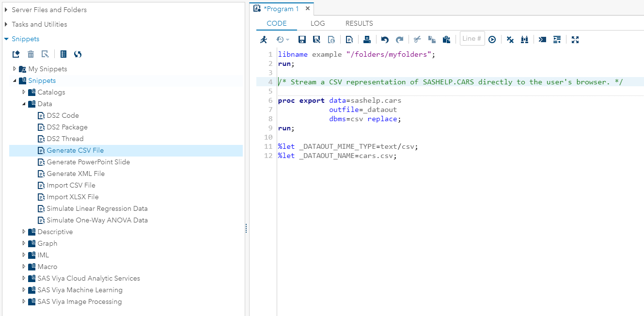The image size is (644, 316).
Task: Select the Import XLSX File snippet
Action: (x=73, y=197)
